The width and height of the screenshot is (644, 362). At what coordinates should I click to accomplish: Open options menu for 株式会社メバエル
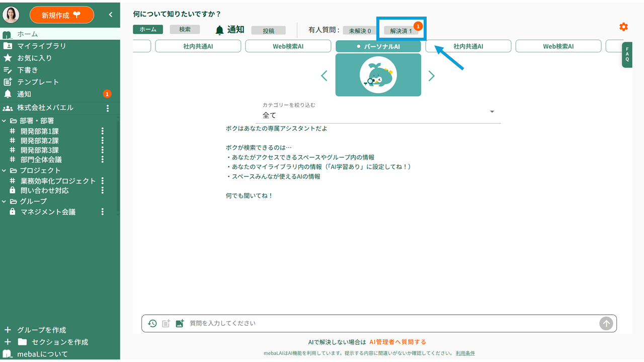tap(107, 108)
